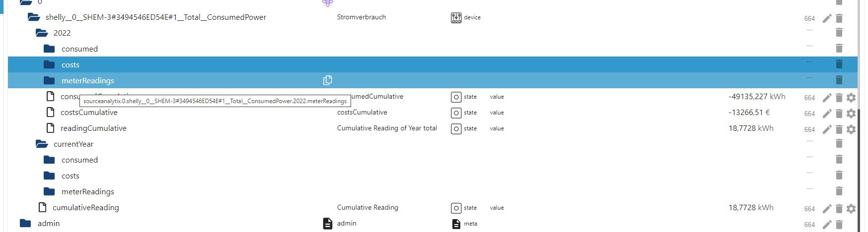868x232 pixels.
Task: Delete the 2022 costs folder
Action: [x=839, y=64]
